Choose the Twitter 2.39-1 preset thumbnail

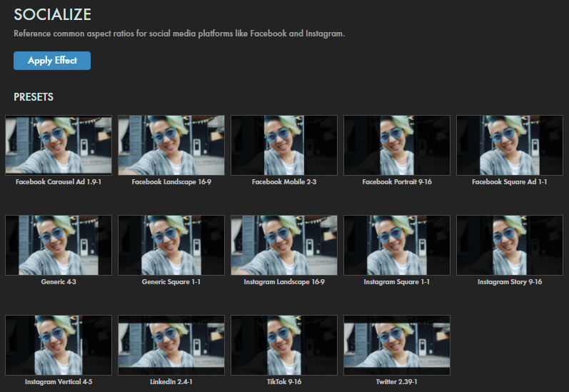tap(397, 345)
